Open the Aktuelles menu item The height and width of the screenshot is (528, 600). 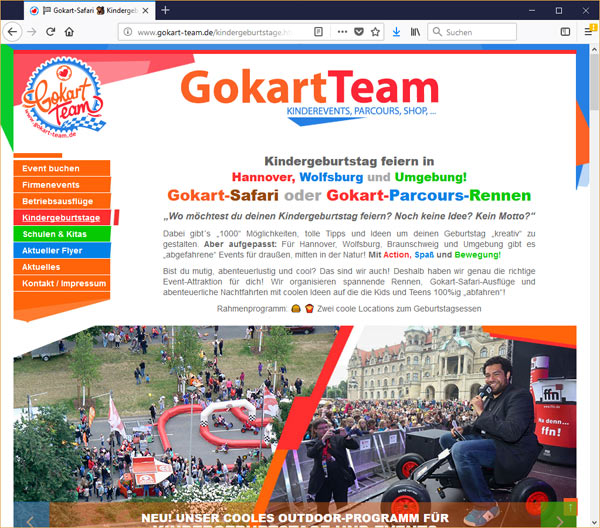click(x=62, y=267)
